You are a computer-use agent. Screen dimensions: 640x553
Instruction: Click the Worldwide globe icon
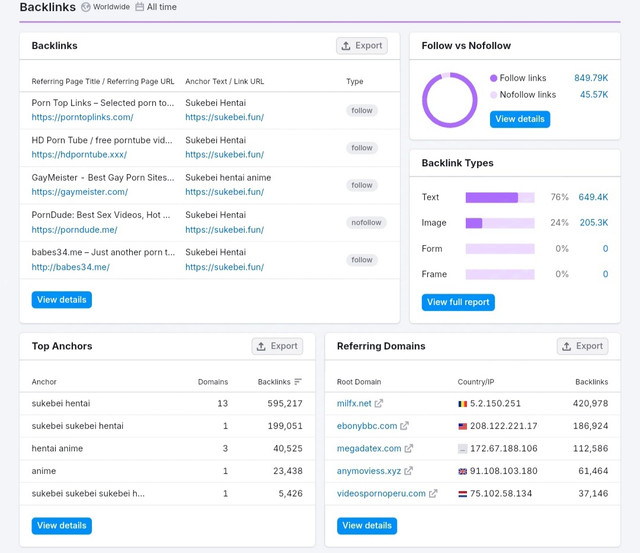click(x=86, y=7)
